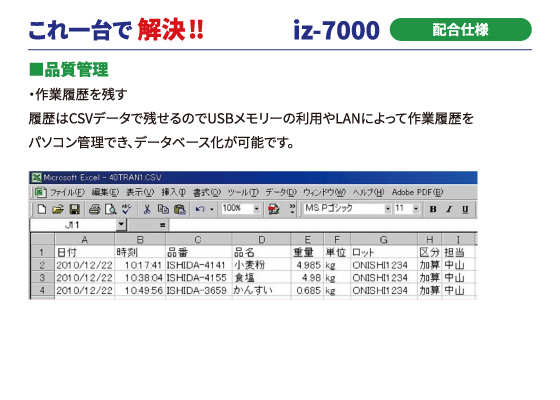Click the Save floppy disk icon
Screen dimensions: 560x400
tap(74, 209)
